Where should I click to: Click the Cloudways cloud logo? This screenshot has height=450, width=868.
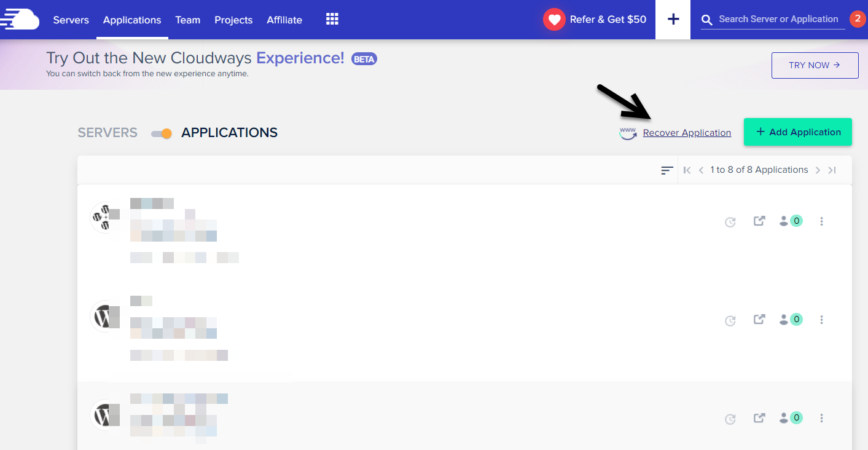point(19,20)
